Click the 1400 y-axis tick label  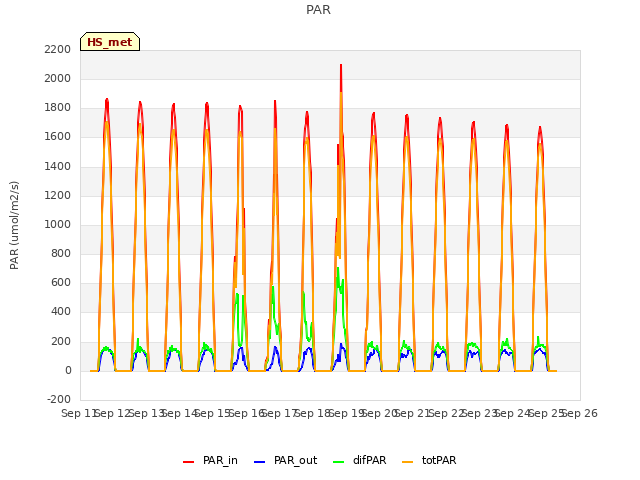click(x=58, y=167)
